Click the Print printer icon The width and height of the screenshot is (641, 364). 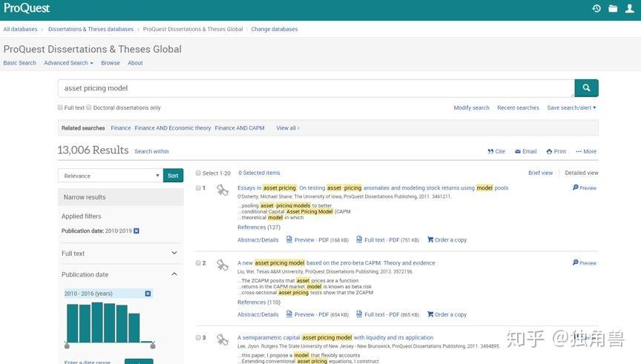(x=549, y=151)
